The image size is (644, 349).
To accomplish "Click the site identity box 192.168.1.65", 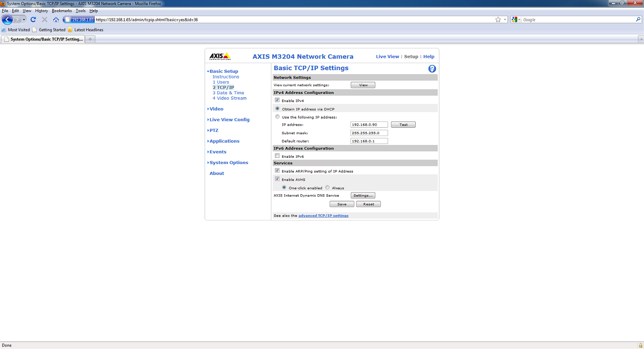I will pyautogui.click(x=79, y=20).
